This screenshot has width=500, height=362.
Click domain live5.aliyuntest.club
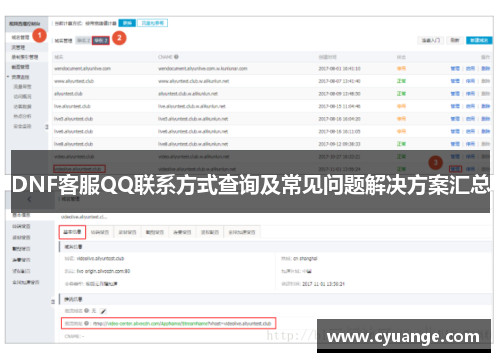[x=74, y=119]
